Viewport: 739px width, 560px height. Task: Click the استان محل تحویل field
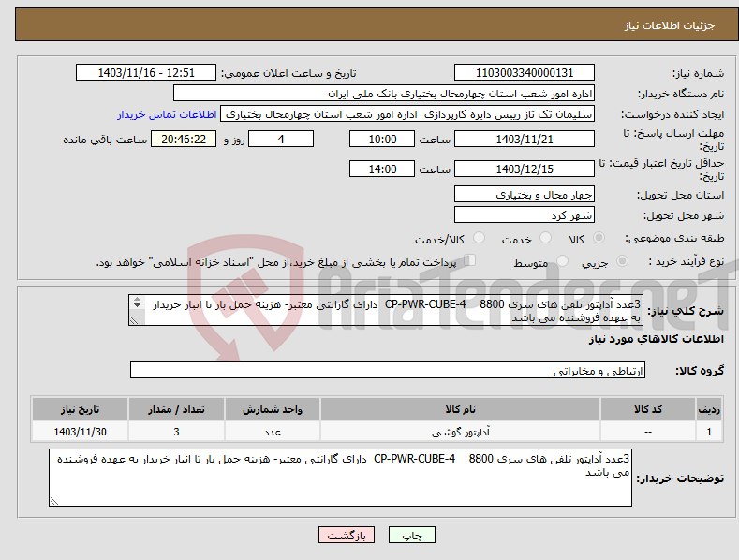click(525, 194)
